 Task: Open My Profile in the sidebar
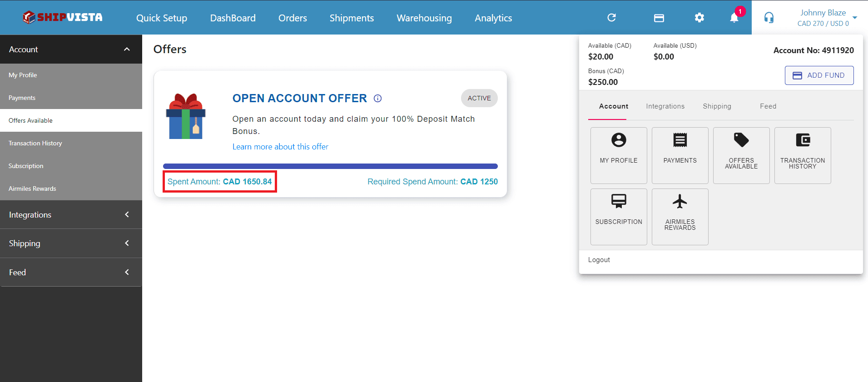[71, 75]
